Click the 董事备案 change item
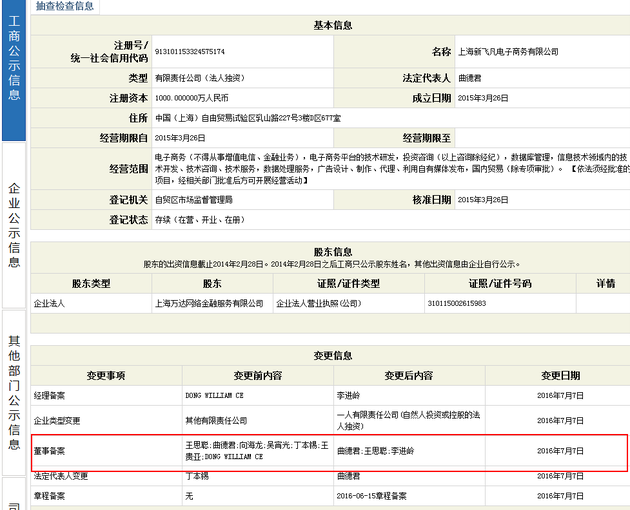The height and width of the screenshot is (510, 630). [x=49, y=451]
